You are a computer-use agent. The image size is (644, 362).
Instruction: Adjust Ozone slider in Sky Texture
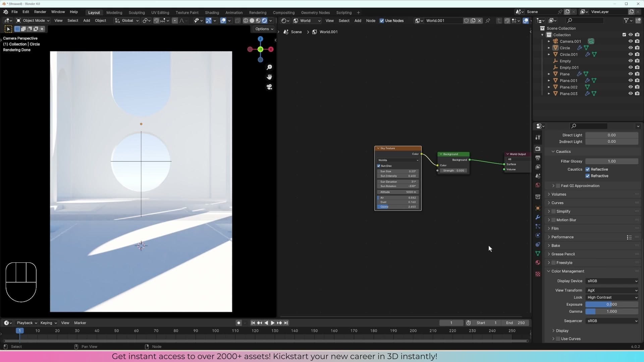(x=398, y=207)
